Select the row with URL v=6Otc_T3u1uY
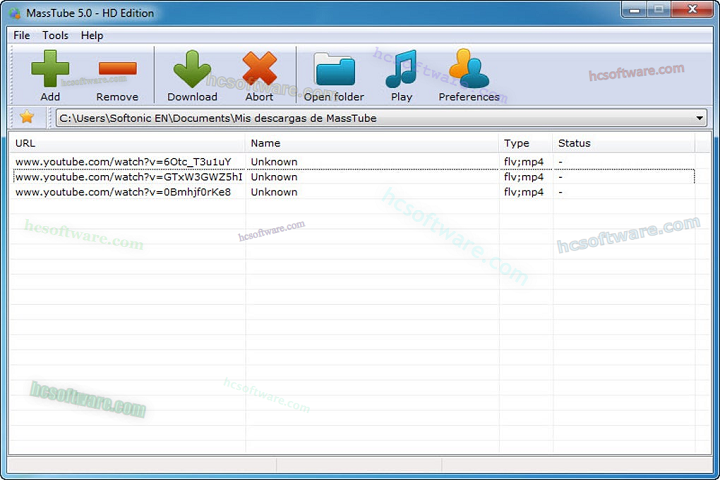 pos(354,162)
